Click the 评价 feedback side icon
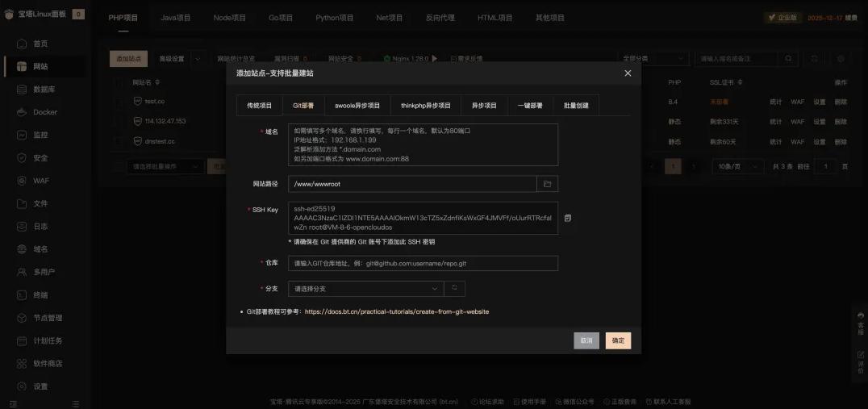 pyautogui.click(x=861, y=362)
